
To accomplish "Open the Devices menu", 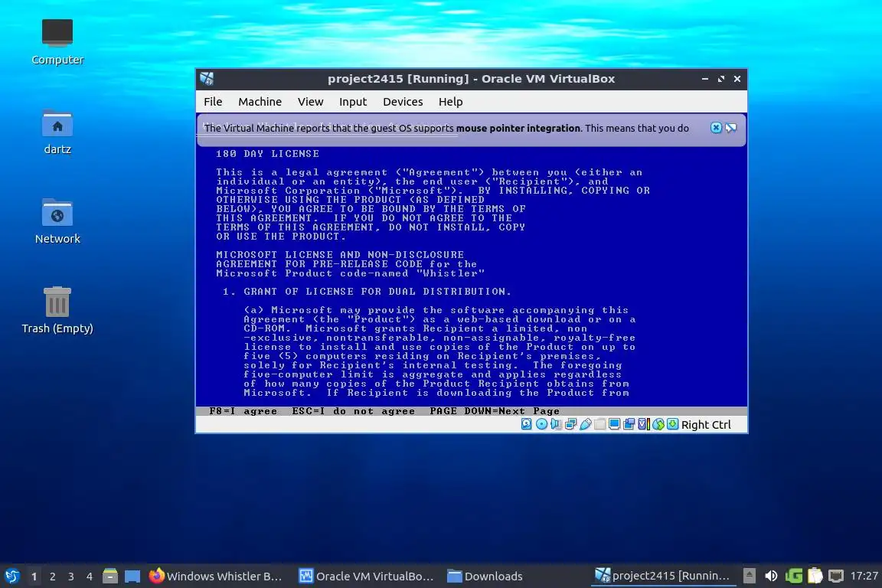I will click(x=403, y=102).
